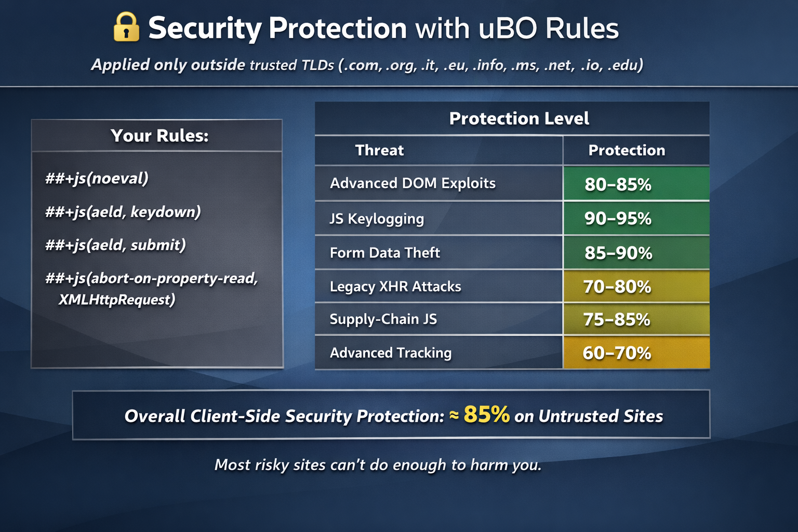Click the golden padlock icon
This screenshot has height=532, width=798.
(x=126, y=28)
